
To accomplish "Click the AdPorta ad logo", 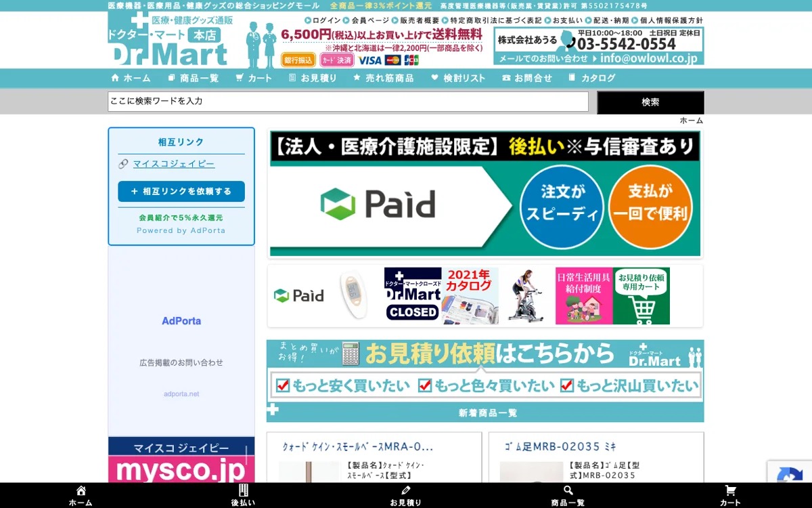I will click(181, 321).
